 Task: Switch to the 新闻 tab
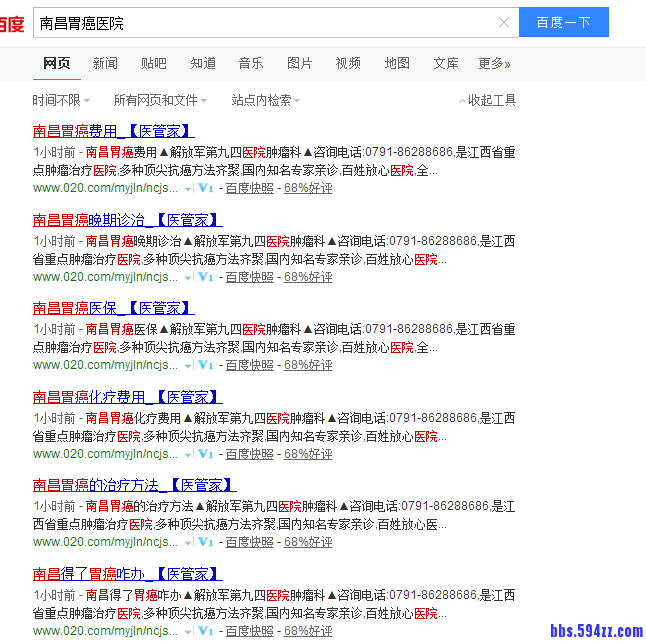click(x=105, y=63)
